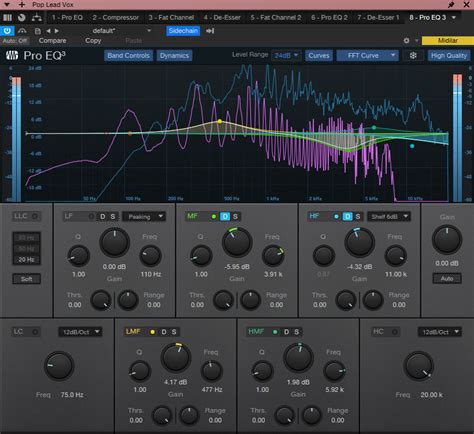The image size is (474, 434).
Task: Select the 20 Hz LLC frequency option
Action: tap(26, 260)
